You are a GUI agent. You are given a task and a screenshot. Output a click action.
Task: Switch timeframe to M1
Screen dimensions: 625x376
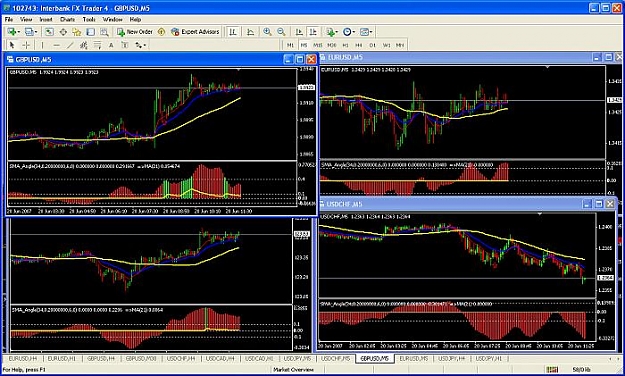(290, 45)
